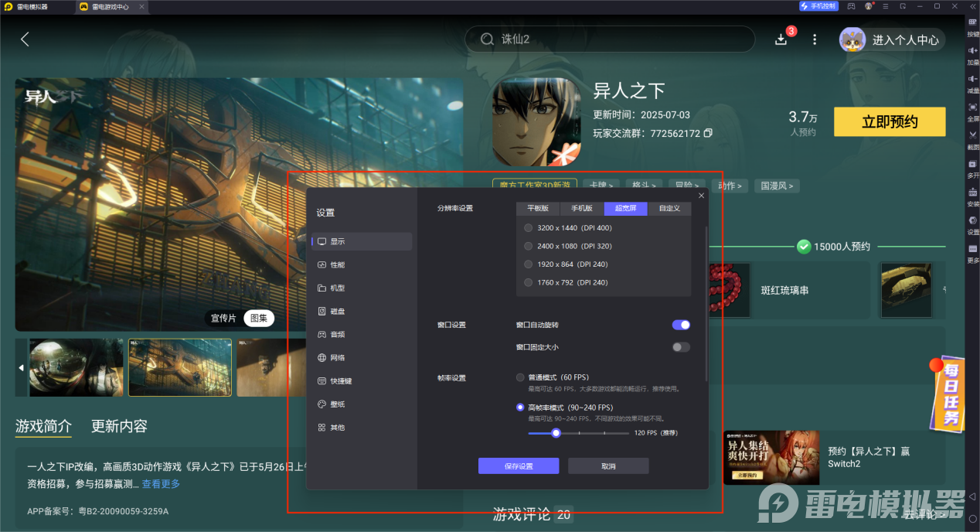The width and height of the screenshot is (980, 532).
Task: Open downloads icon with badge 3
Action: coord(781,39)
